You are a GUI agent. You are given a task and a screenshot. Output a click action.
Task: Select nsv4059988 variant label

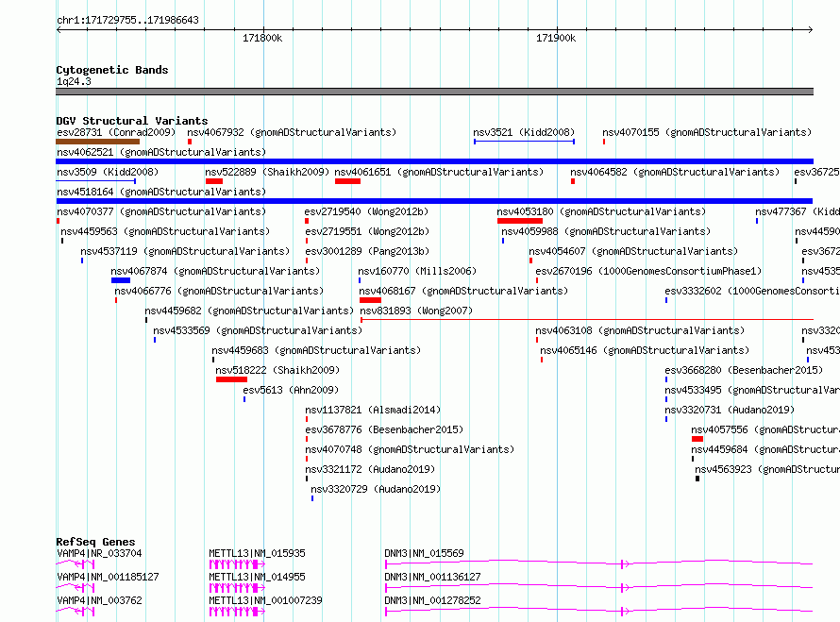click(x=606, y=231)
